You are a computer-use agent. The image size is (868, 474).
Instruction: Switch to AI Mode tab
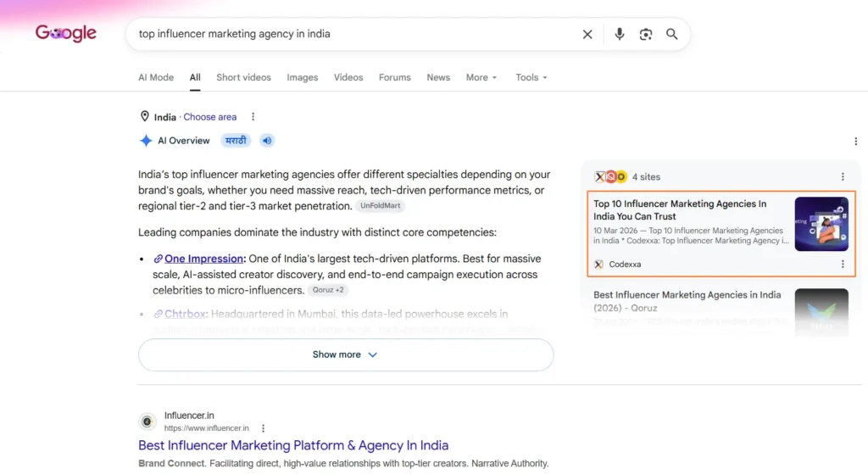(x=156, y=77)
